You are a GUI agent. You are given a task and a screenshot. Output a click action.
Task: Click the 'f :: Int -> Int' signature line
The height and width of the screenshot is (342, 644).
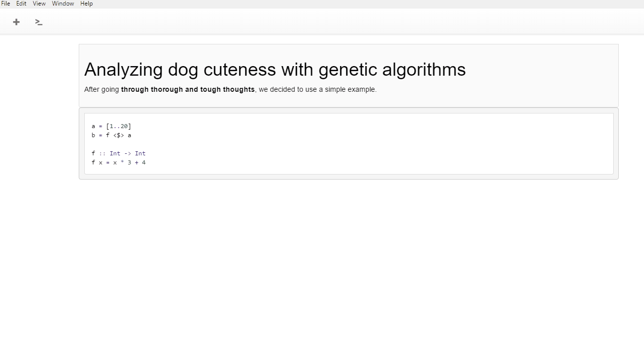[118, 153]
